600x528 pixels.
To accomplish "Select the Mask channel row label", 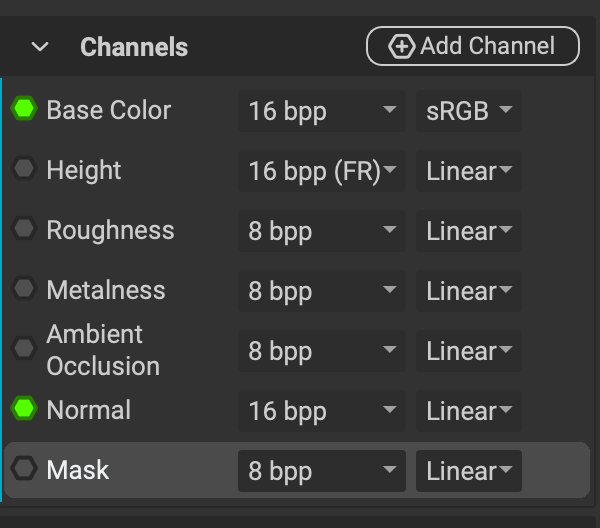I will (78, 470).
